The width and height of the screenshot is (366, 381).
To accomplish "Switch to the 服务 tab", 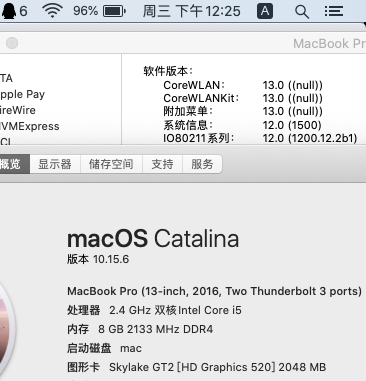I will [x=202, y=164].
